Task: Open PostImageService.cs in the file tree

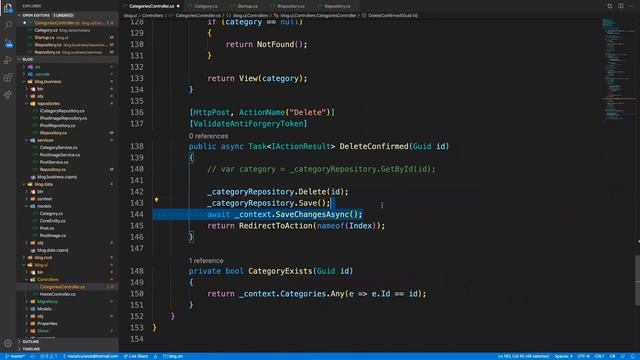Action: click(x=67, y=155)
